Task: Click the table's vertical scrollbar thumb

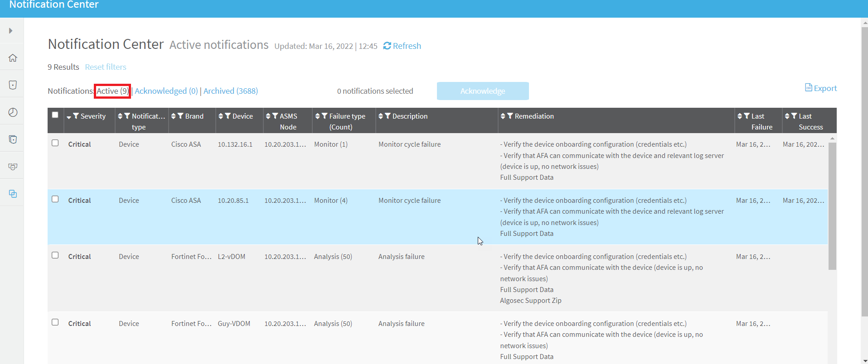Action: 832,206
